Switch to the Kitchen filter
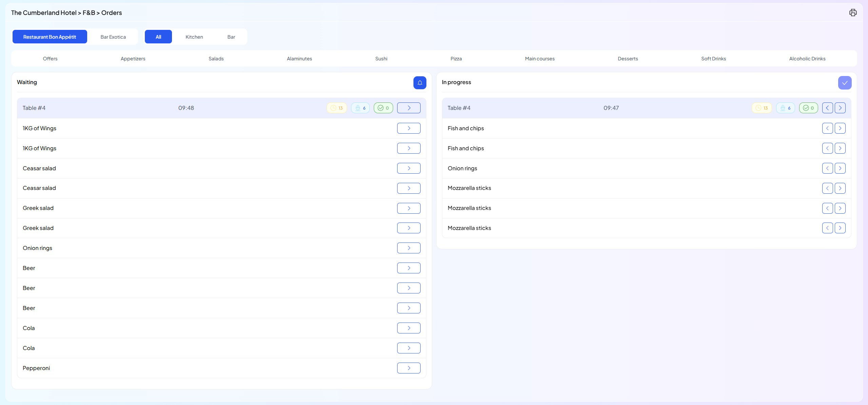Viewport: 868px width, 405px height. pos(194,37)
